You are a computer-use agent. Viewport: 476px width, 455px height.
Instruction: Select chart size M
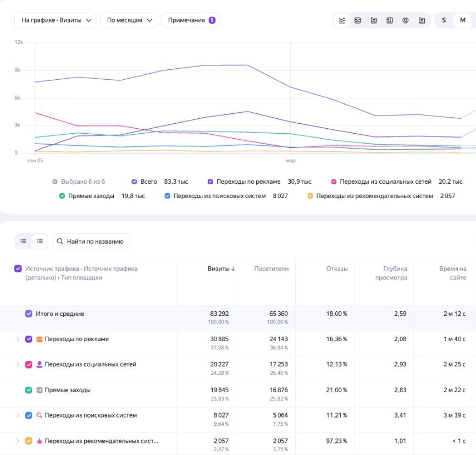463,20
